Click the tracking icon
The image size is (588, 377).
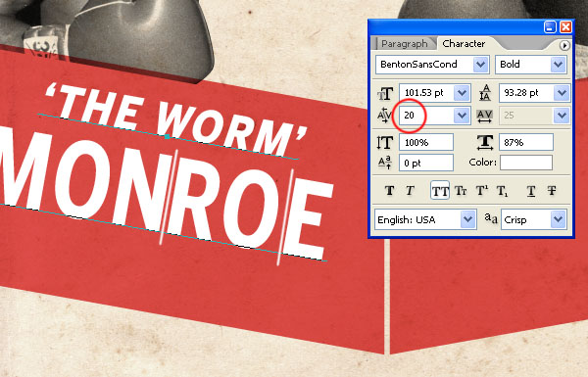pyautogui.click(x=484, y=116)
